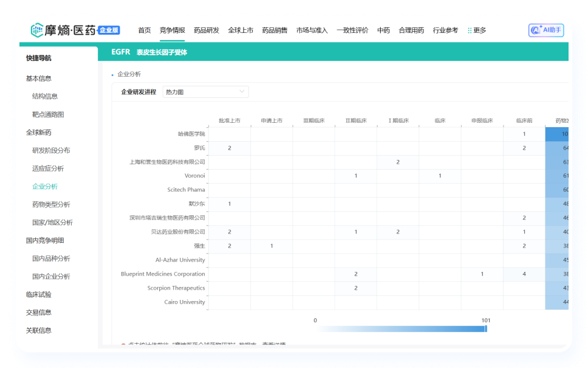Click the Al-Azhar University row label
588x368 pixels.
coord(180,260)
